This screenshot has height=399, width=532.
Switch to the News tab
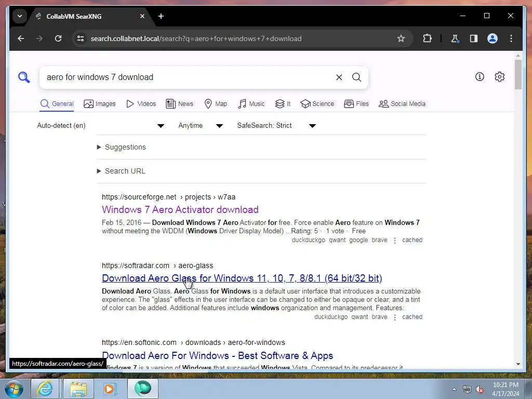[x=179, y=104]
